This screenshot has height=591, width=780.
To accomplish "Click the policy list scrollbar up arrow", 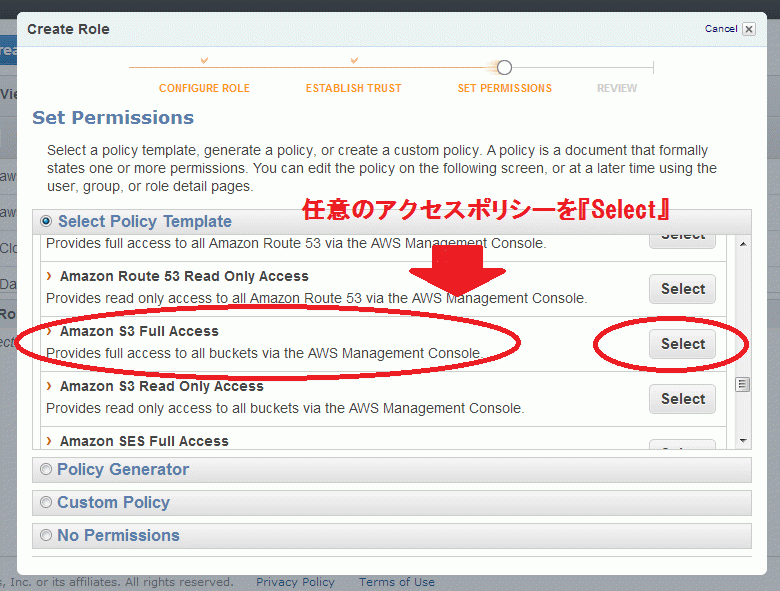I will pos(743,244).
